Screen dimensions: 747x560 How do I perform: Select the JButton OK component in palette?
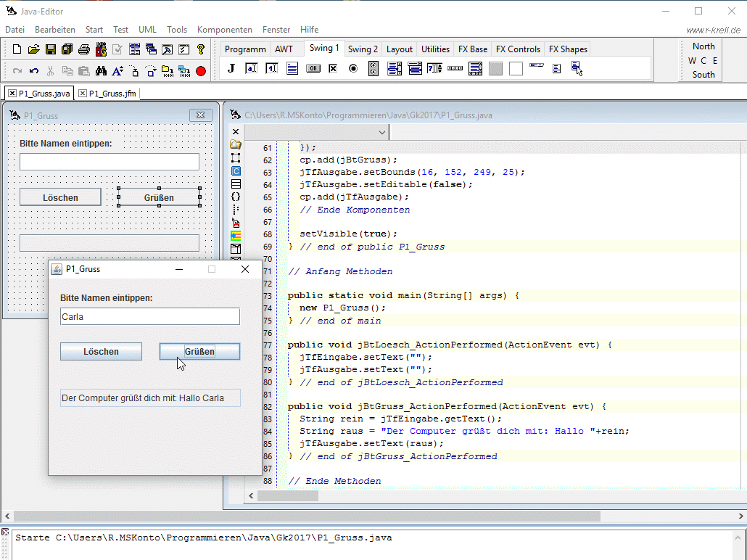pos(313,69)
